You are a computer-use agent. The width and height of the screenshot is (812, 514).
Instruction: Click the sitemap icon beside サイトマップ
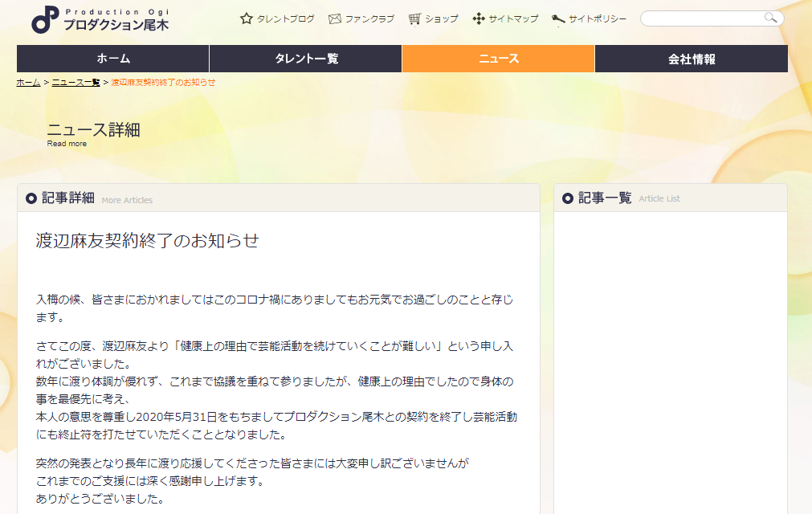pyautogui.click(x=479, y=19)
